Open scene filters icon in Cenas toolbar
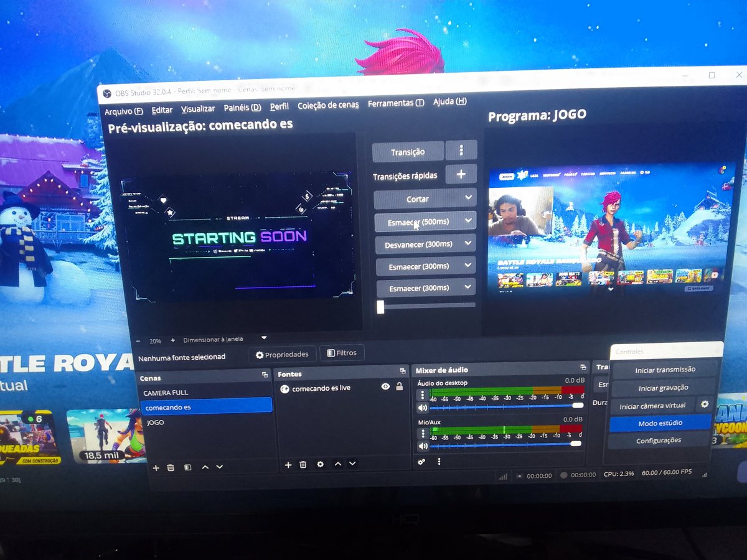Screen dimensions: 747x560 (x=187, y=467)
